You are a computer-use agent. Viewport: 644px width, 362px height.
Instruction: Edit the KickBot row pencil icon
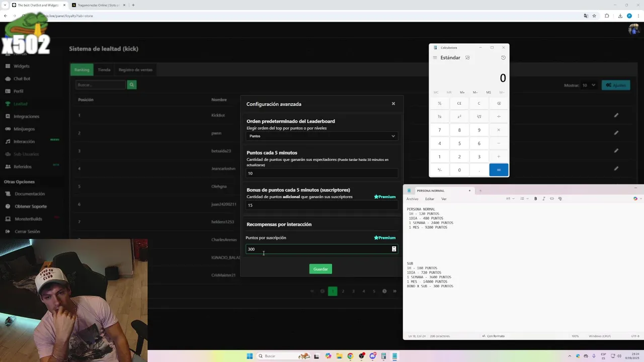point(616,115)
